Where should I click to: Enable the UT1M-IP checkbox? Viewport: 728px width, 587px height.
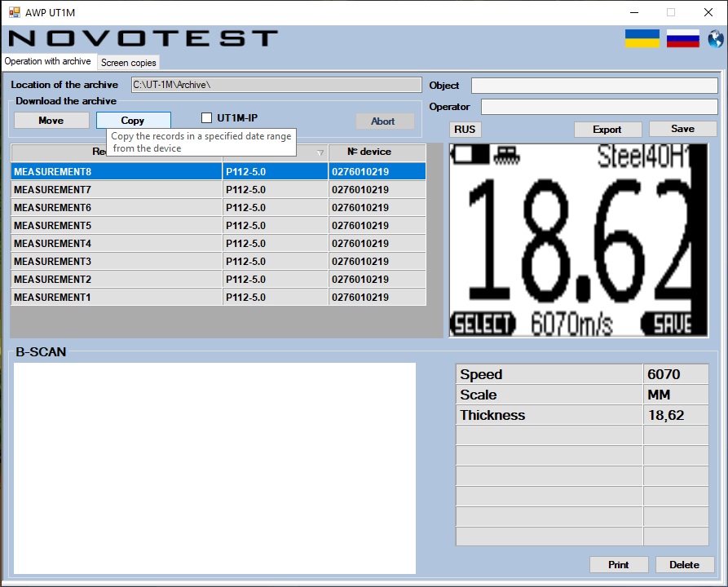[207, 117]
